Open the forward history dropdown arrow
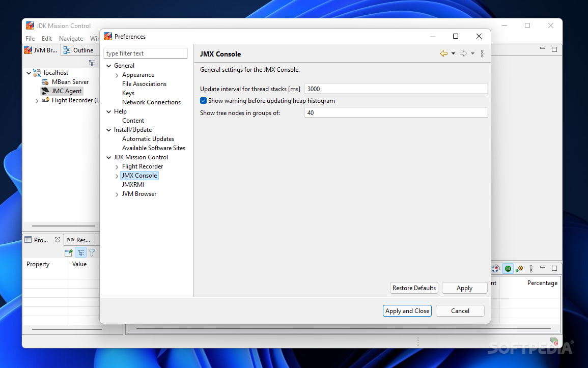 tap(472, 53)
